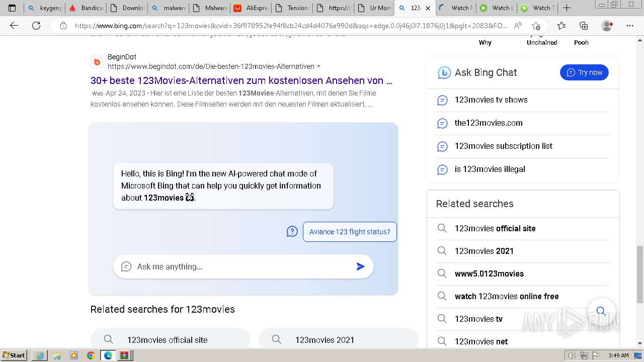Open the Edge profile avatar
This screenshot has width=644, height=362.
point(607,26)
